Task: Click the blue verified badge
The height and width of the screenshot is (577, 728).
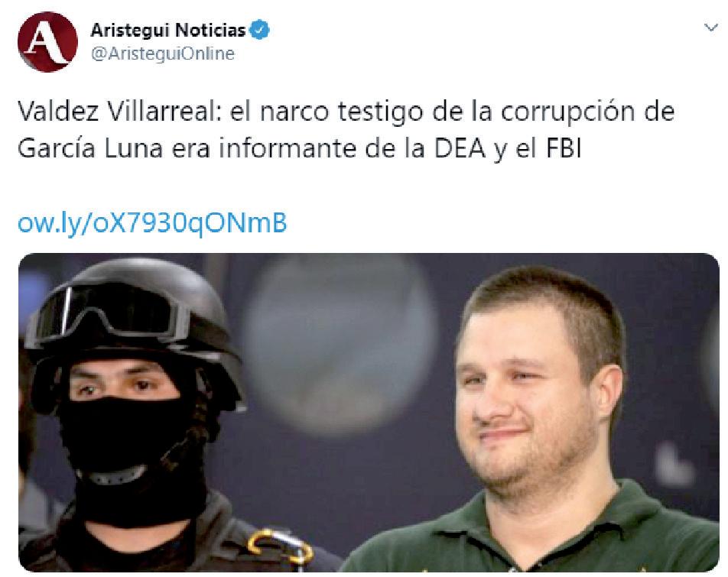Action: pos(259,30)
